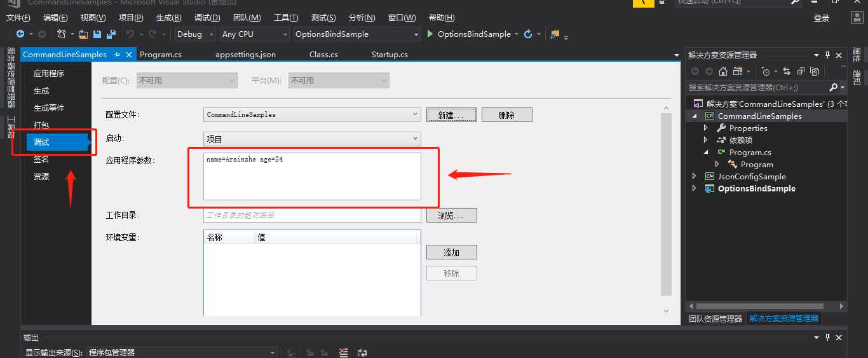The image size is (868, 358).
Task: Open the 帮助(H) menu
Action: click(442, 17)
